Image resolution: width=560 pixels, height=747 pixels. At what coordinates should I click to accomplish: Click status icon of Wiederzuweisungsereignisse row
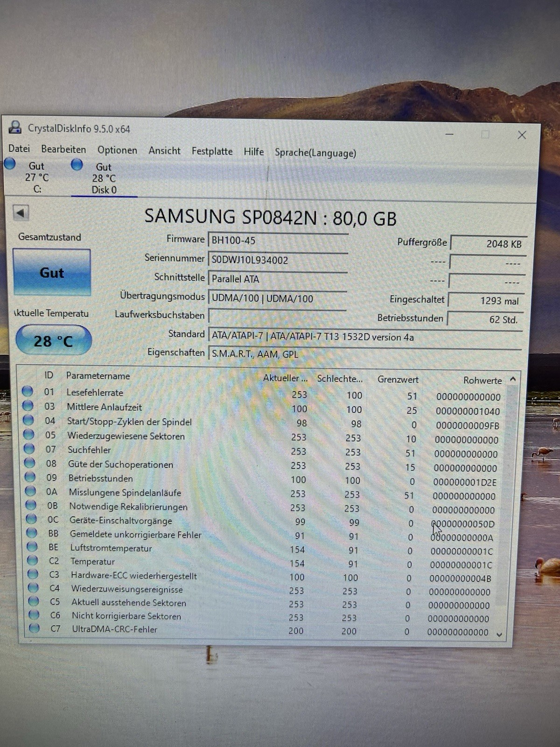(34, 587)
